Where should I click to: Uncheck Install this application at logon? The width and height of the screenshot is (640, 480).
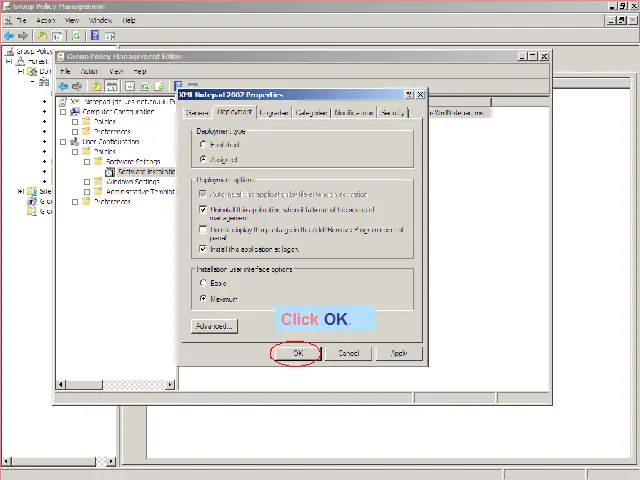(x=204, y=249)
